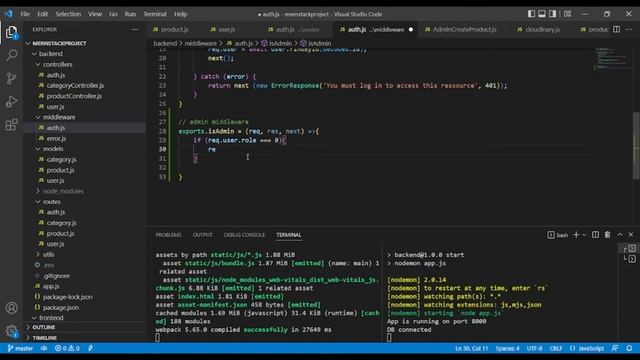
Task: Switch to the cloudinary.js tab
Action: pos(542,29)
